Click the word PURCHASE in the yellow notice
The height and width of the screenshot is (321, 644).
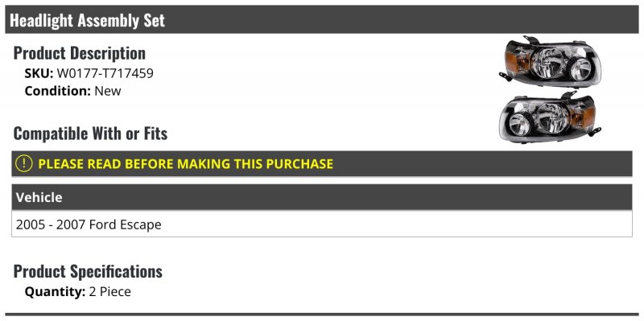pyautogui.click(x=299, y=164)
